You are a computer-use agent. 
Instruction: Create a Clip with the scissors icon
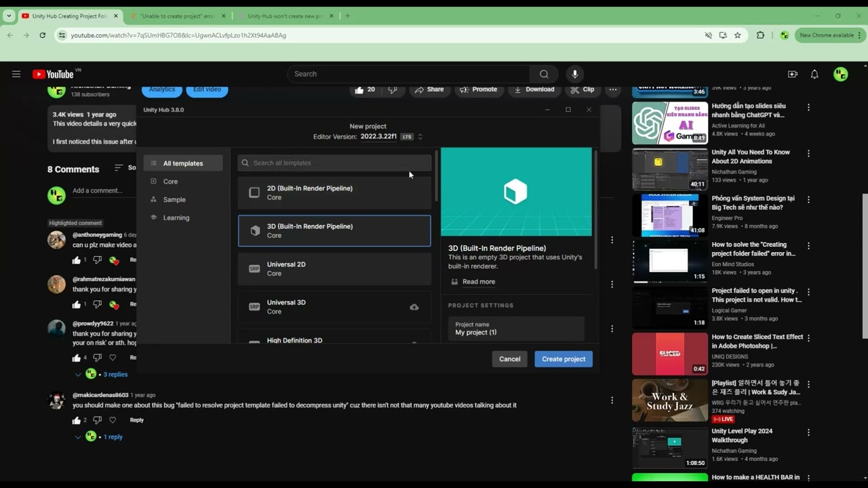(574, 89)
